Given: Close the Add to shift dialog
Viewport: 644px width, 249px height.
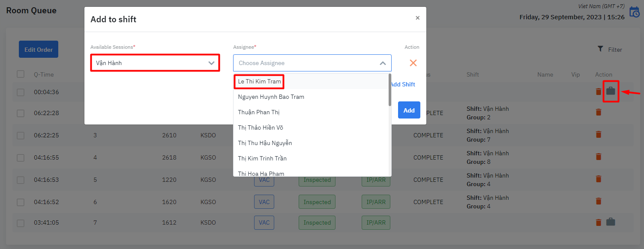Looking at the screenshot, I should [x=418, y=18].
